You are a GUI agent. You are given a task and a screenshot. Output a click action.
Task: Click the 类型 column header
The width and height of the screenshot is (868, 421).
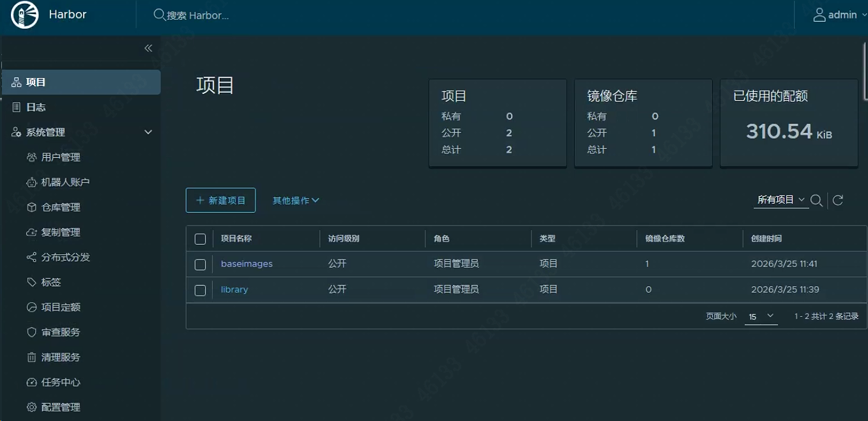[547, 239]
